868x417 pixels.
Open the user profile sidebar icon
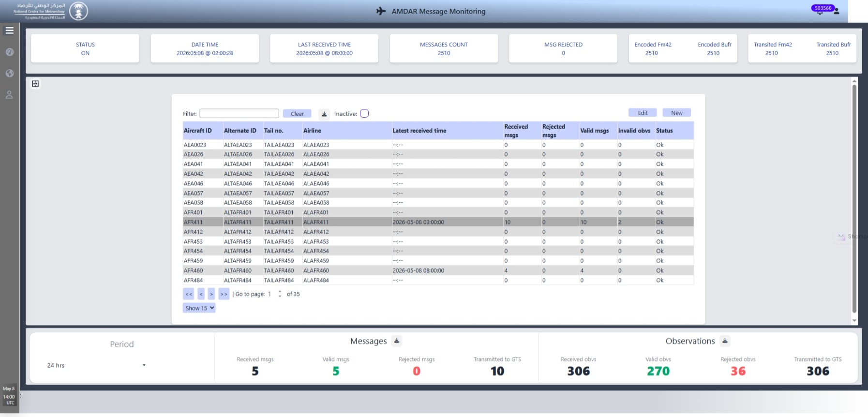[9, 95]
